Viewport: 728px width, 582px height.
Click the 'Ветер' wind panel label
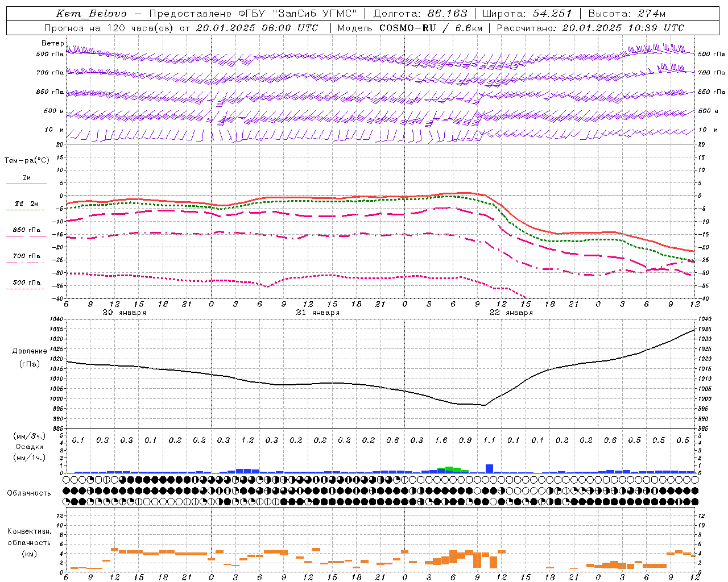pyautogui.click(x=53, y=43)
